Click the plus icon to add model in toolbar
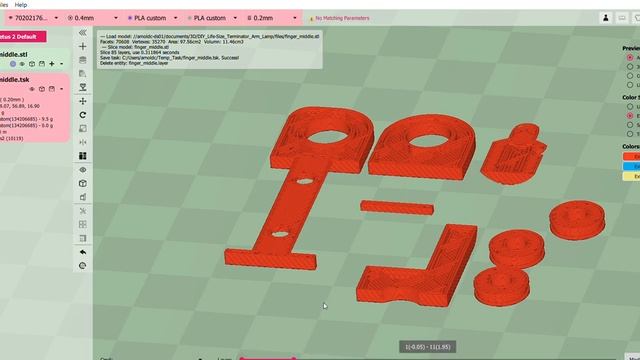The image size is (640, 360). pos(82,46)
